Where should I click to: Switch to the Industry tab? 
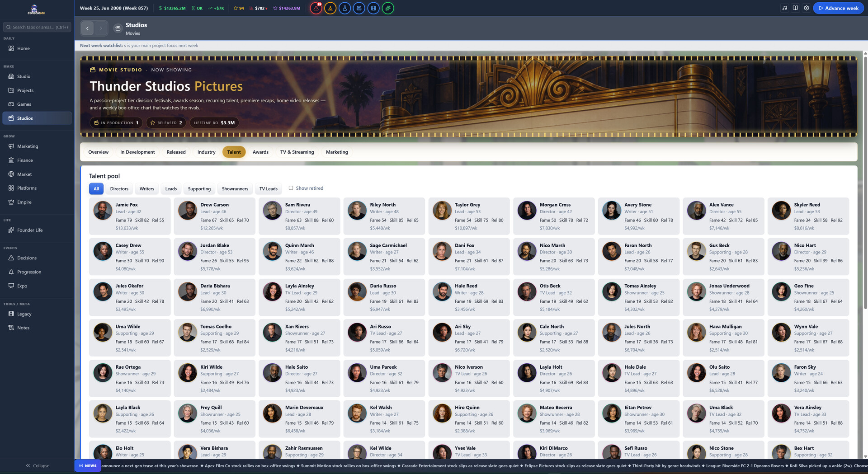[206, 152]
